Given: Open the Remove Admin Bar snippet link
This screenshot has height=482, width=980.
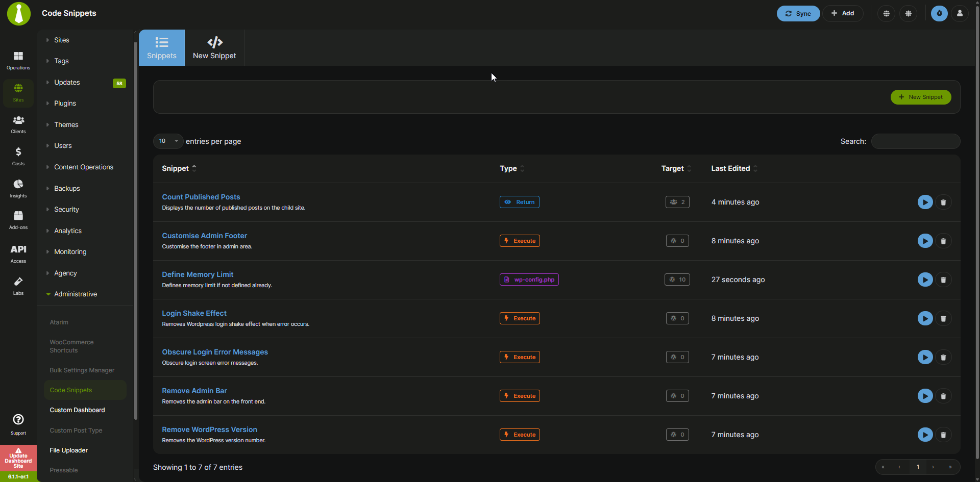Looking at the screenshot, I should point(194,391).
